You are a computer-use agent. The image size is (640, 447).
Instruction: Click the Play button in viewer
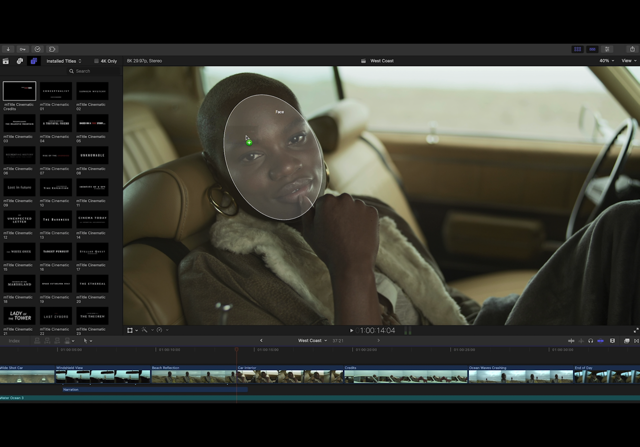click(x=351, y=330)
